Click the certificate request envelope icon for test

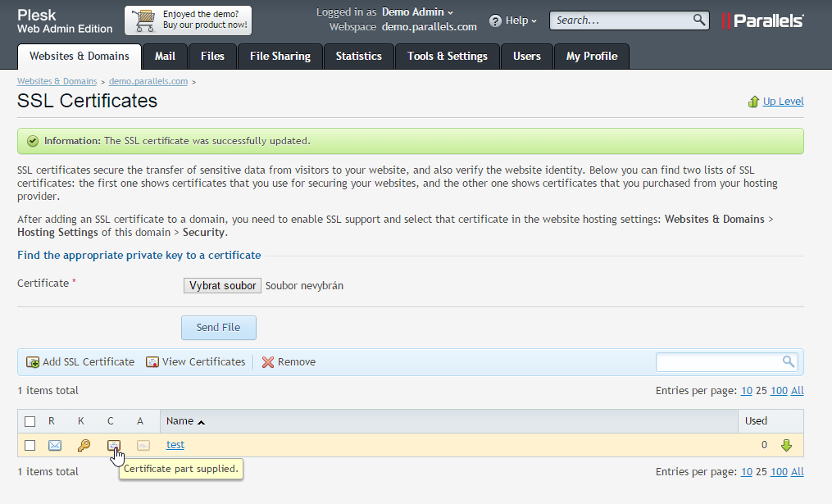pyautogui.click(x=55, y=445)
